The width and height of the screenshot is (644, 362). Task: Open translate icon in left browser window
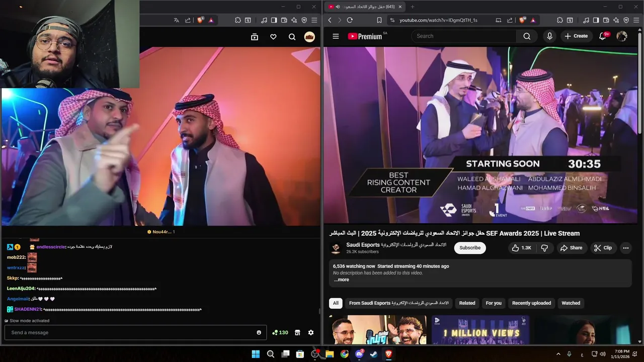click(x=176, y=20)
